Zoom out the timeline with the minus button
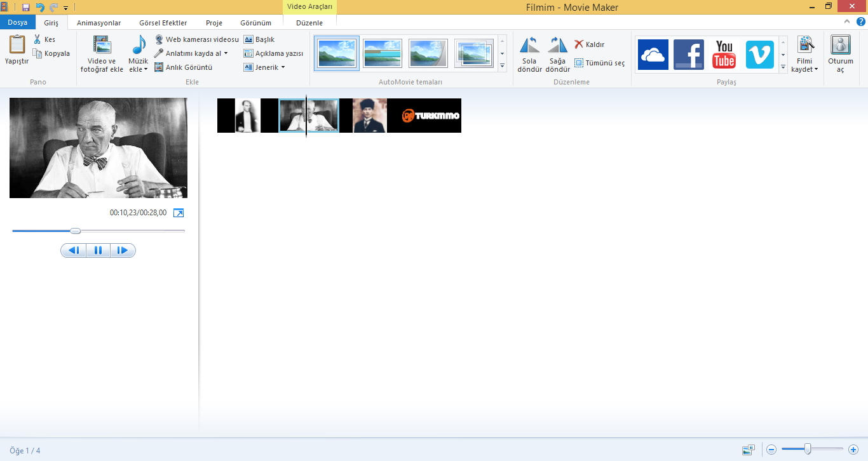Screen dimensions: 868x461 tap(771, 450)
